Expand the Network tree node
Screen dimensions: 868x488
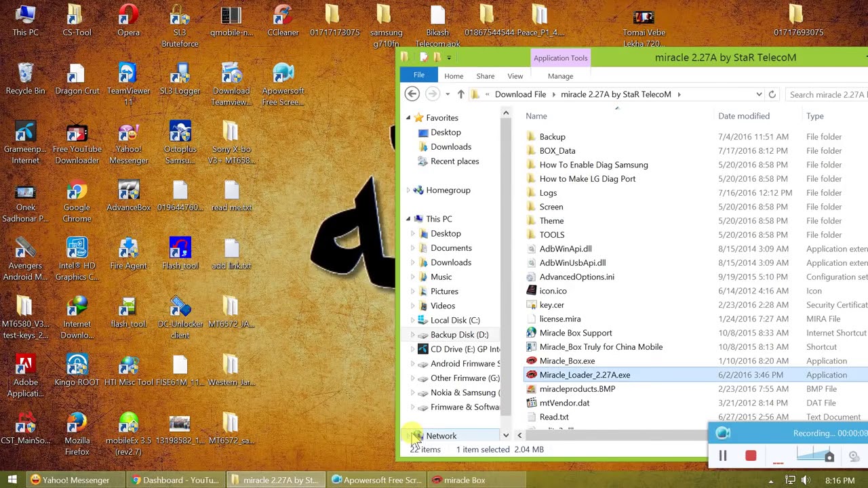pos(408,436)
